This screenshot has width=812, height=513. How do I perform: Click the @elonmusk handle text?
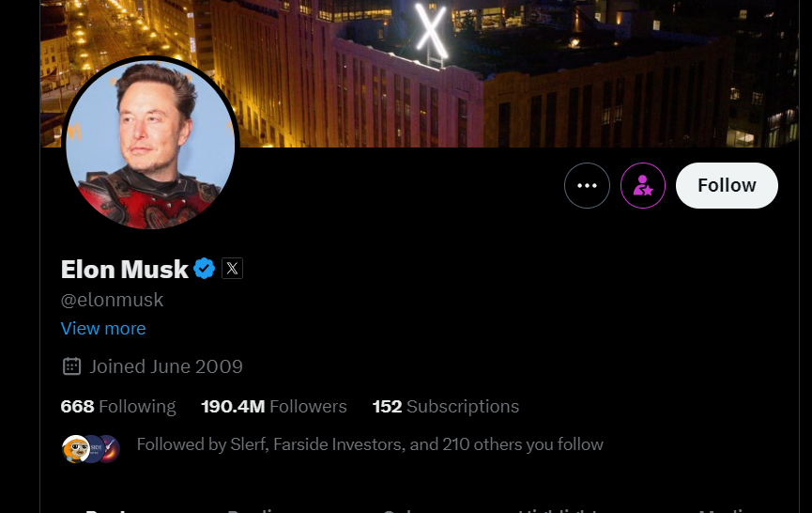(113, 300)
